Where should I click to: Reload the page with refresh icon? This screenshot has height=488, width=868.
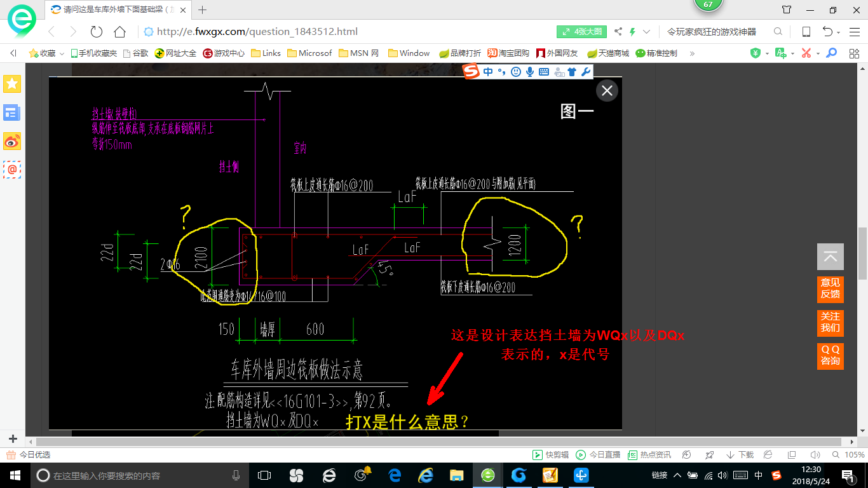click(x=97, y=32)
